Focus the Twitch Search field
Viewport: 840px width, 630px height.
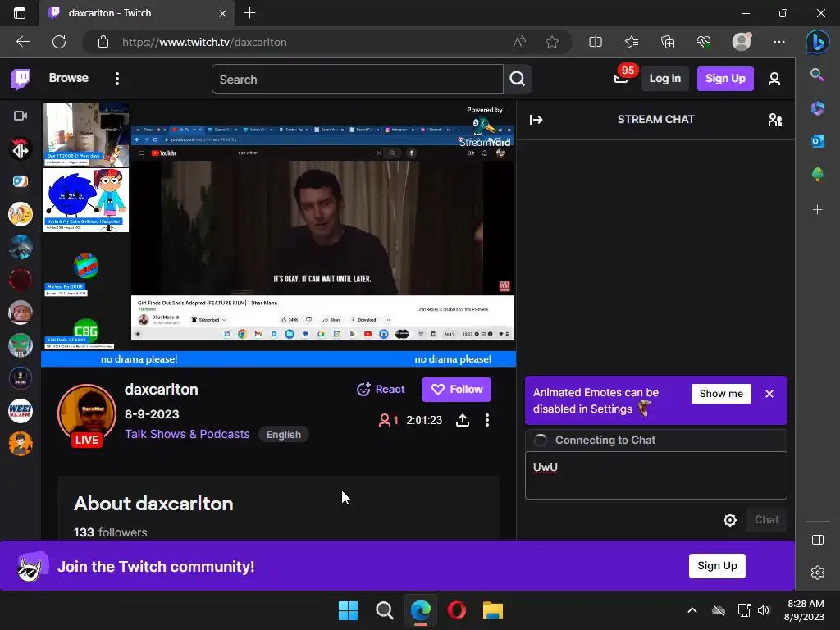(x=358, y=80)
